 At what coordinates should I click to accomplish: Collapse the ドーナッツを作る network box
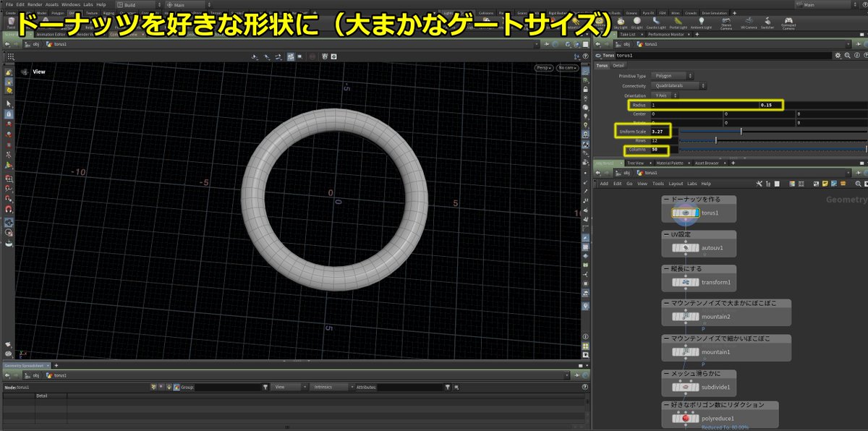[x=666, y=199]
